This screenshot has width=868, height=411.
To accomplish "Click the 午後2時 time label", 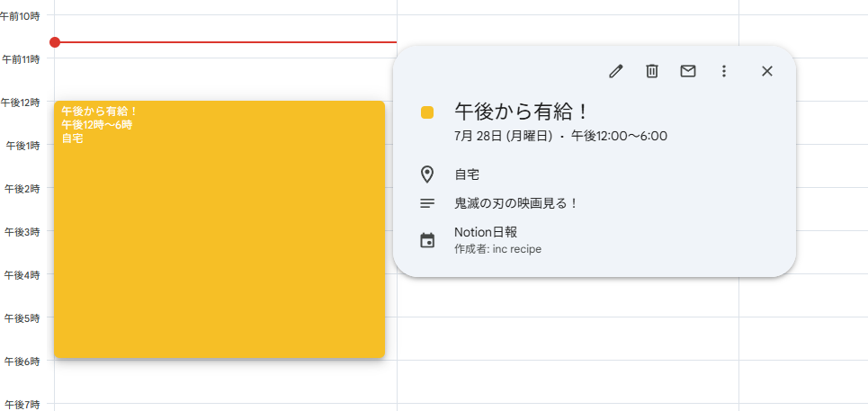I will pyautogui.click(x=22, y=189).
